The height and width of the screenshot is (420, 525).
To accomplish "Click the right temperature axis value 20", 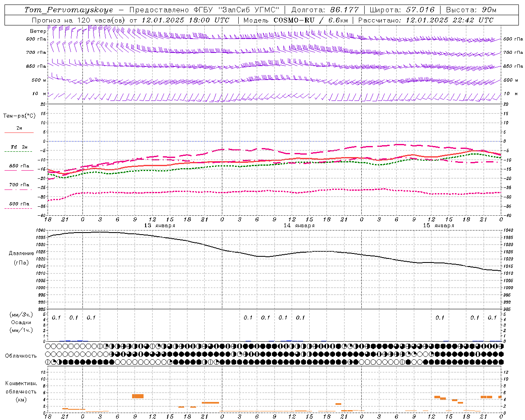I will pyautogui.click(x=506, y=105).
